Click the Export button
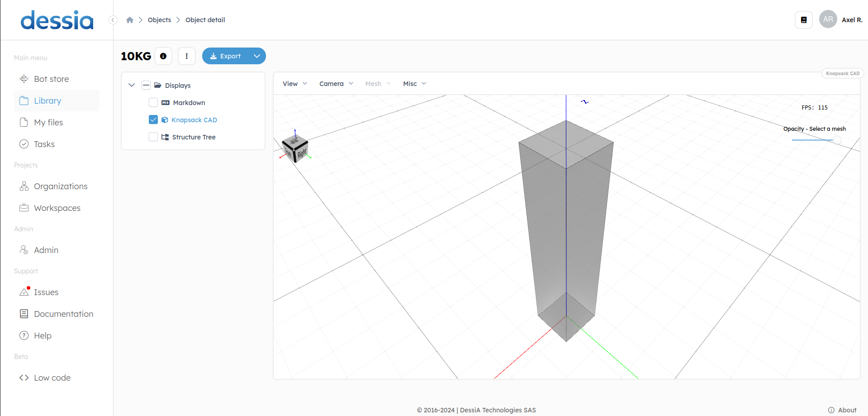Screen dimensions: 868x416 click(226, 56)
